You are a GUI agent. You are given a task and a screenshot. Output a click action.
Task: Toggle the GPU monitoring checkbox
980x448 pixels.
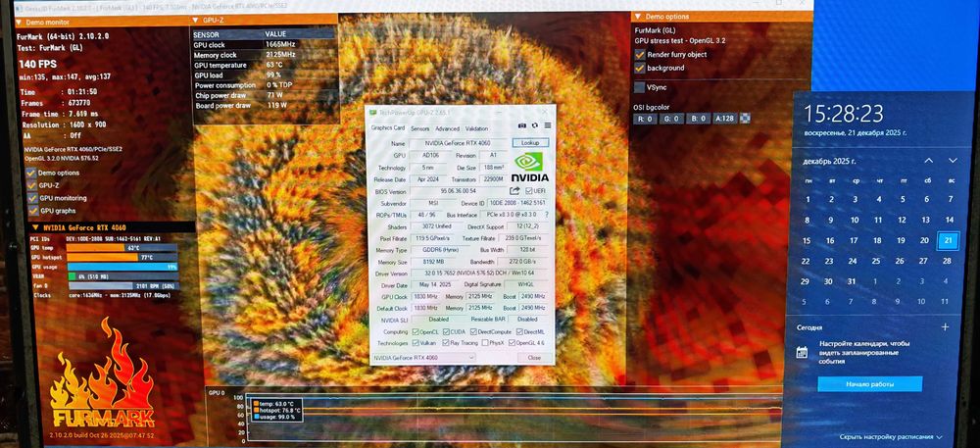(x=31, y=197)
